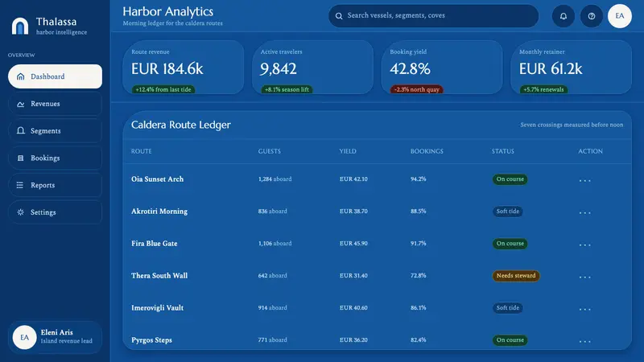
Task: Click 1,284 aboard guest count
Action: point(275,179)
